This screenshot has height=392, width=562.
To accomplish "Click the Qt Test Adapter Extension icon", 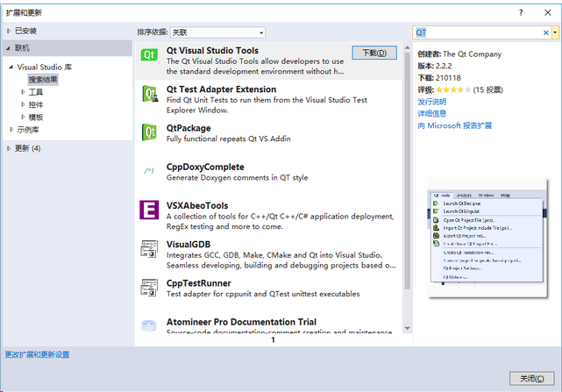I will pyautogui.click(x=150, y=94).
